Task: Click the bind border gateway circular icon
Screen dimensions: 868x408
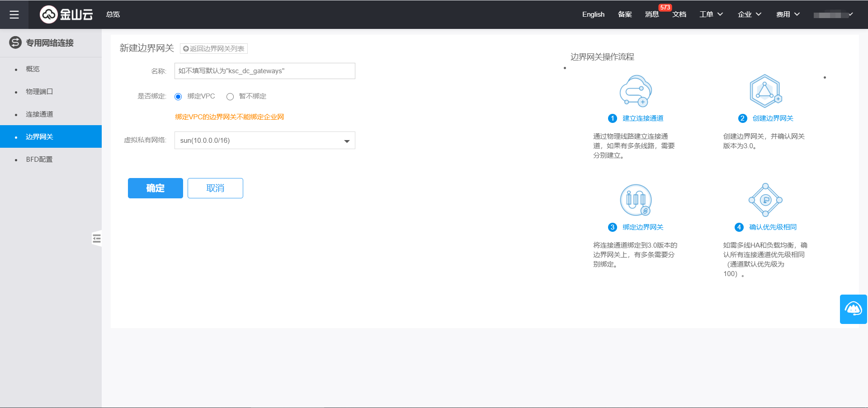Action: pos(635,200)
